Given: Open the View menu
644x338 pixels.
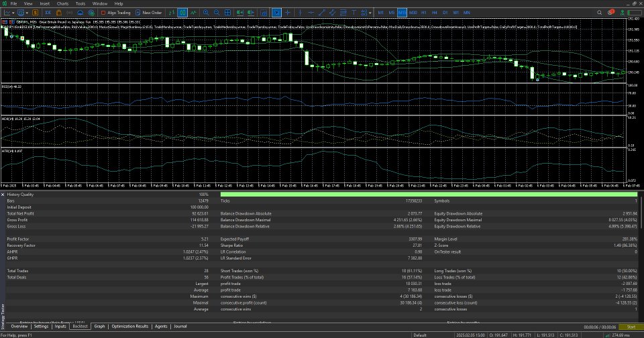Looking at the screenshot, I should 28,4.
